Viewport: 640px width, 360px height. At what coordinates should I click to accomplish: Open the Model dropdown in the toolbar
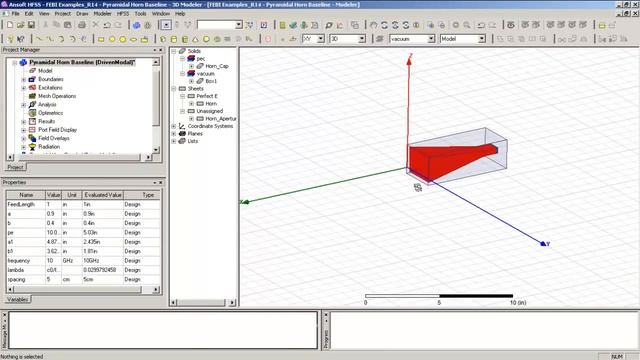[x=463, y=39]
